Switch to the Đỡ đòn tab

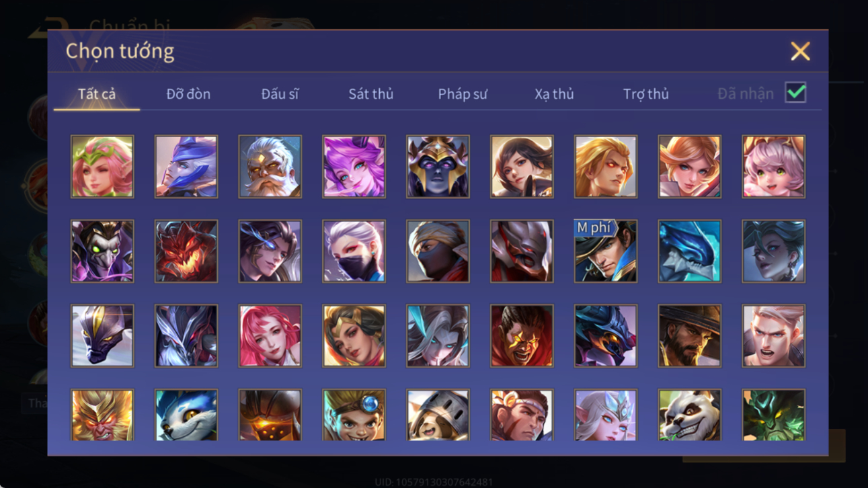click(188, 94)
